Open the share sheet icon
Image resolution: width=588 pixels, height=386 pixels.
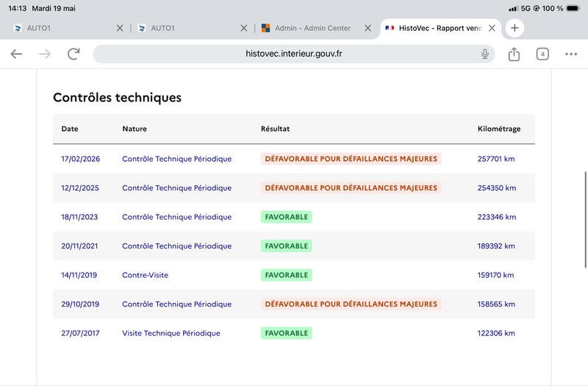(x=514, y=54)
